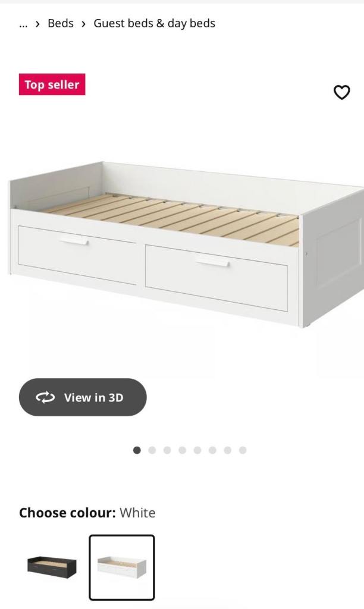Select first active carousel dot
Screen dimensions: 364x609
pyautogui.click(x=137, y=450)
